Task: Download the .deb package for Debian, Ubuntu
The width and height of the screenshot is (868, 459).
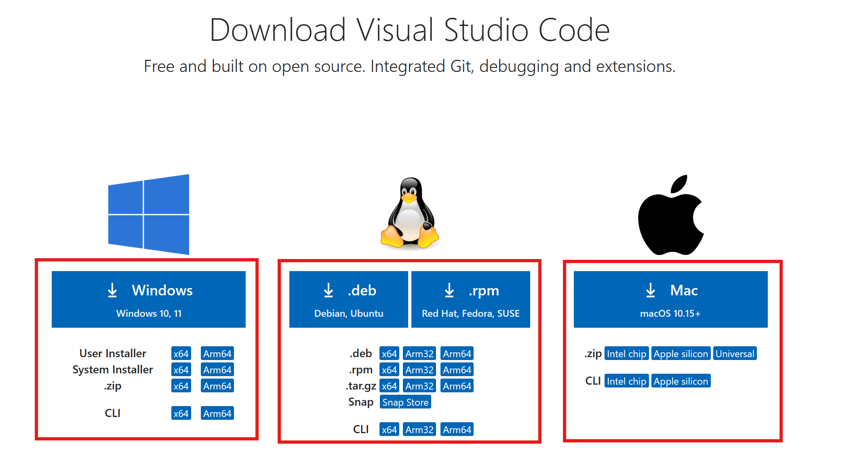Action: pos(348,299)
